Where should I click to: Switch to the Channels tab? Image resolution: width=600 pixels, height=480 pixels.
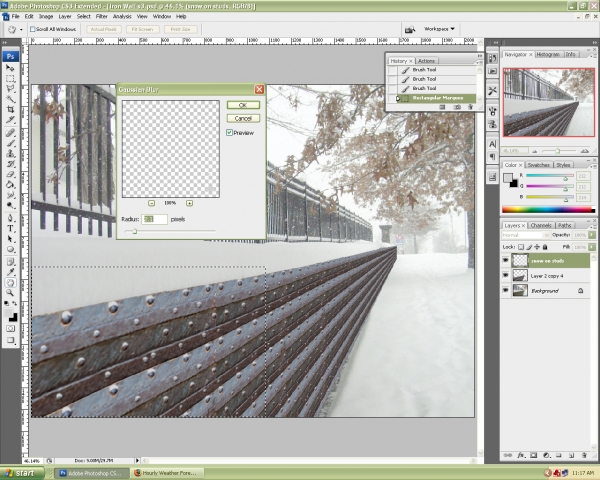pos(541,225)
